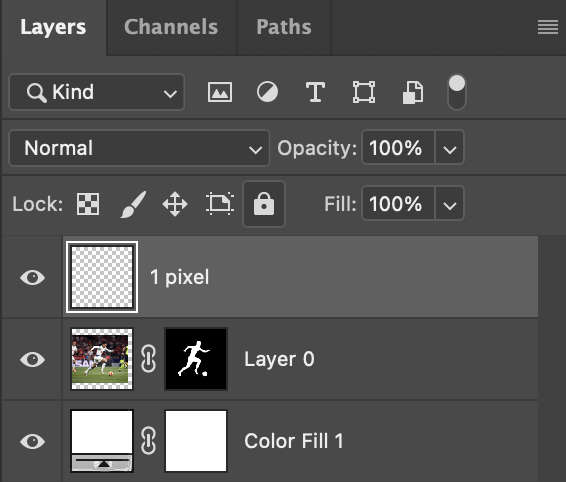Lock position move-arrows icon
This screenshot has height=482, width=566.
pos(175,204)
